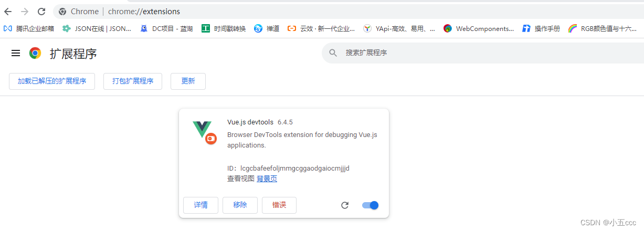Click the Chrome site info icon in address bar
This screenshot has width=644, height=231.
click(x=62, y=12)
